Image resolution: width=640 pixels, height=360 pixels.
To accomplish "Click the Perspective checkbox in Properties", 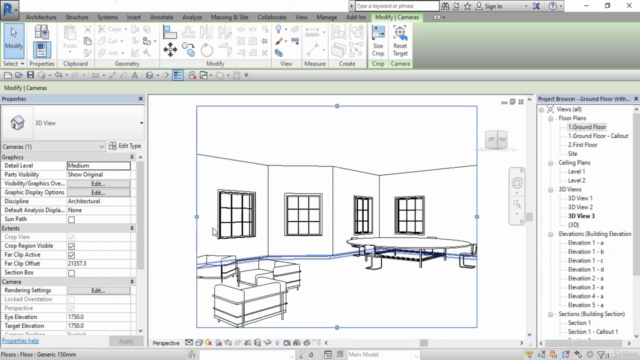I will [71, 309].
